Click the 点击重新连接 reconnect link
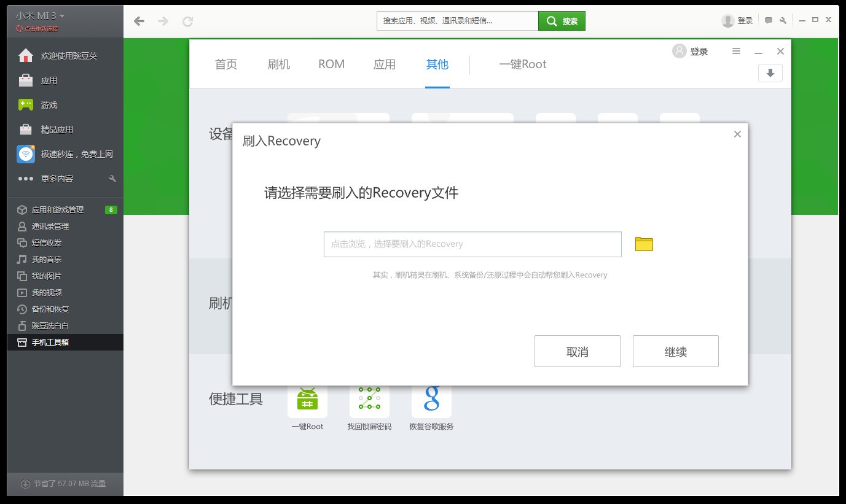 [37, 29]
